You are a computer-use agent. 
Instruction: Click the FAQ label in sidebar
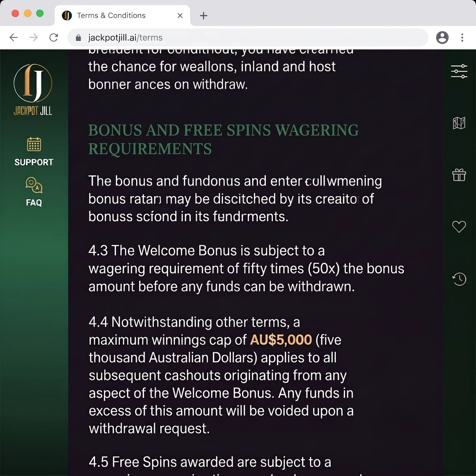click(x=34, y=202)
